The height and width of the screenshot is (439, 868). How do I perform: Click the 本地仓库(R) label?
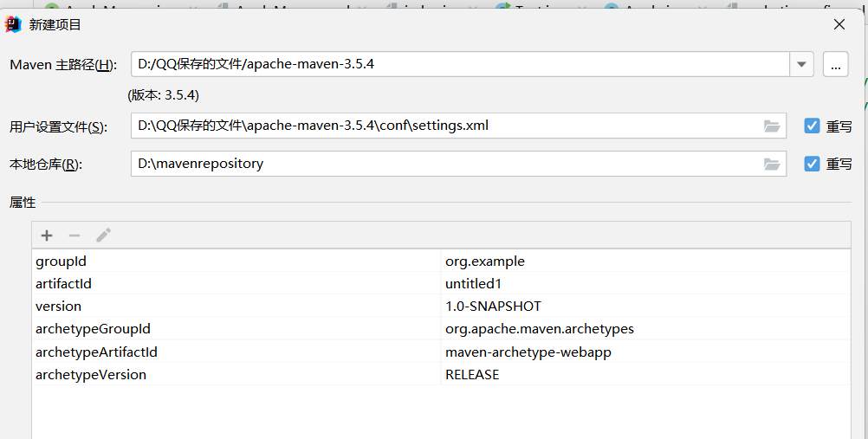click(x=45, y=165)
